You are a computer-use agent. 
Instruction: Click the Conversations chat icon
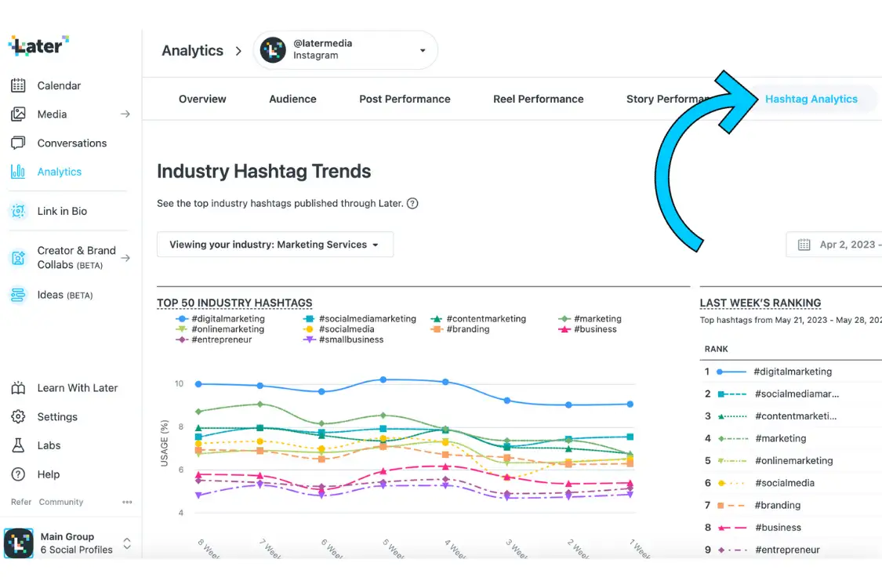click(18, 143)
